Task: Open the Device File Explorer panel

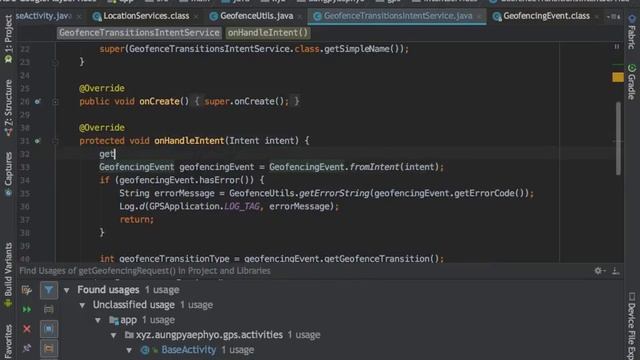Action: tap(632, 326)
